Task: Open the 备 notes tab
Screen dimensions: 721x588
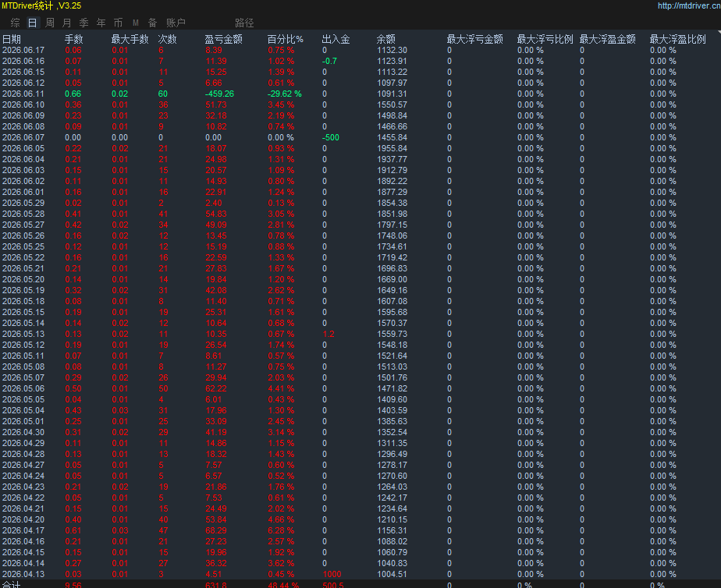Action: pos(153,23)
